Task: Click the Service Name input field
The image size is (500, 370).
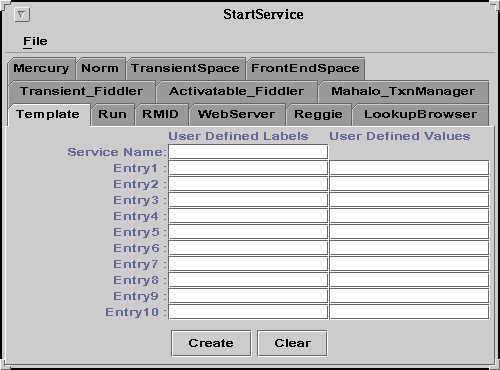Action: click(x=248, y=152)
